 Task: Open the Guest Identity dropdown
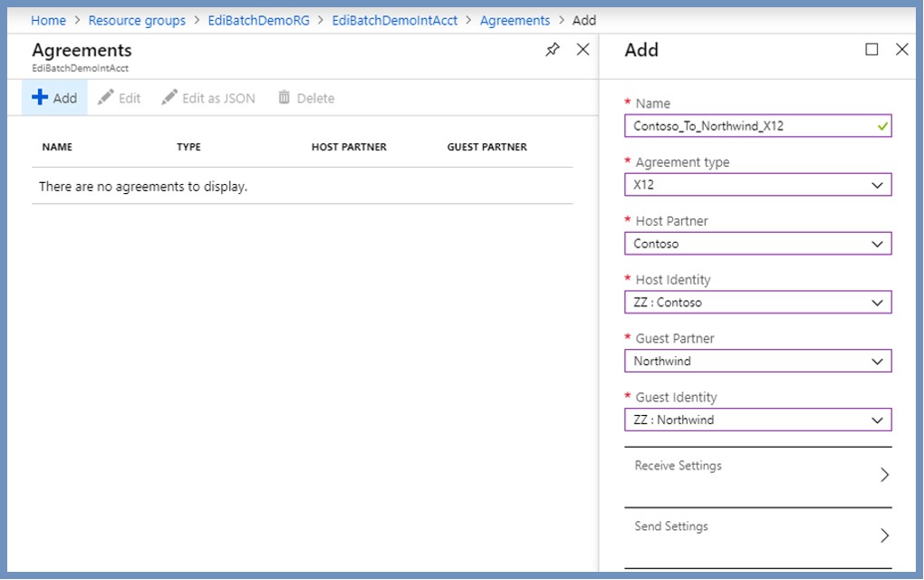click(877, 420)
